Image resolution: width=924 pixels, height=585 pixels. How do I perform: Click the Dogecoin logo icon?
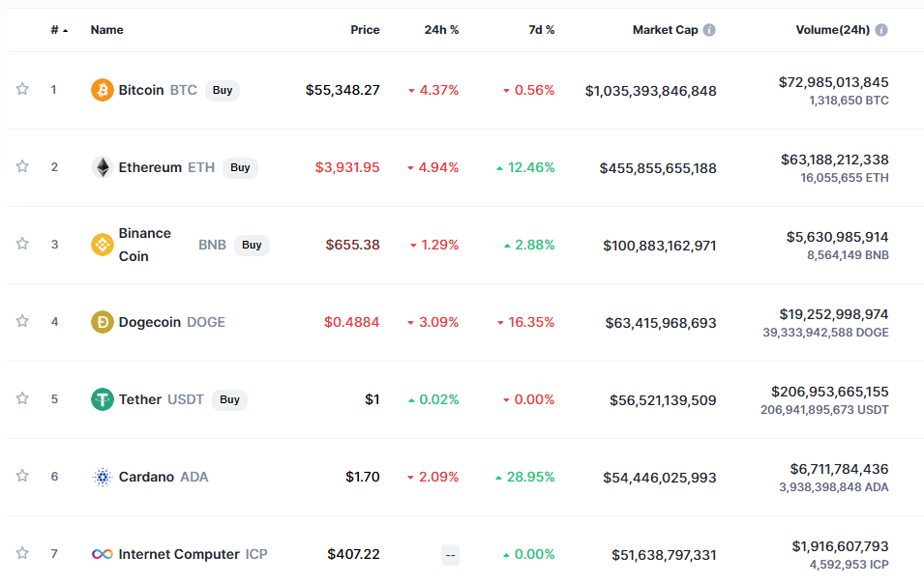[102, 322]
